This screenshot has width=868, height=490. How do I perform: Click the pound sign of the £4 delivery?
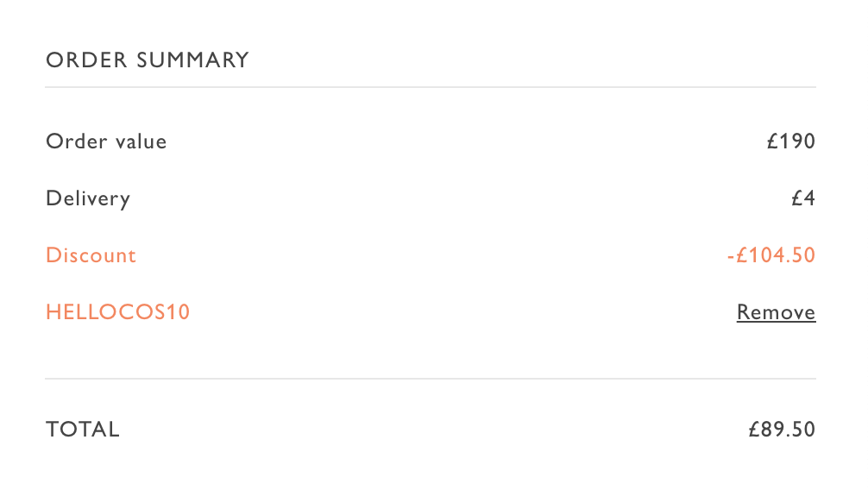coord(796,198)
